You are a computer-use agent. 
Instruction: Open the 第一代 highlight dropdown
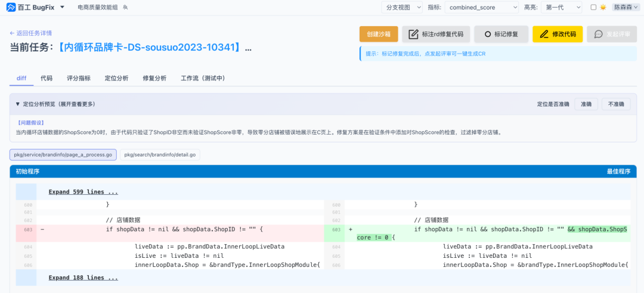pos(562,7)
